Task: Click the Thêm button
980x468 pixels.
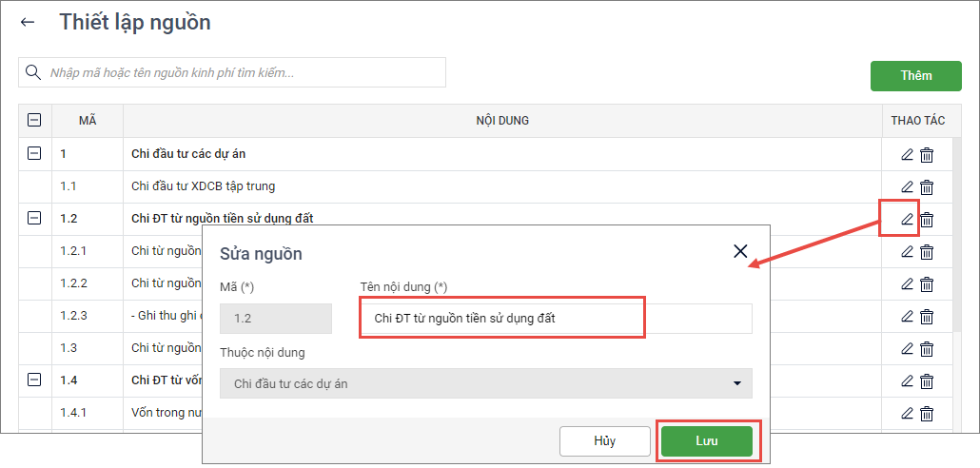Action: point(915,76)
